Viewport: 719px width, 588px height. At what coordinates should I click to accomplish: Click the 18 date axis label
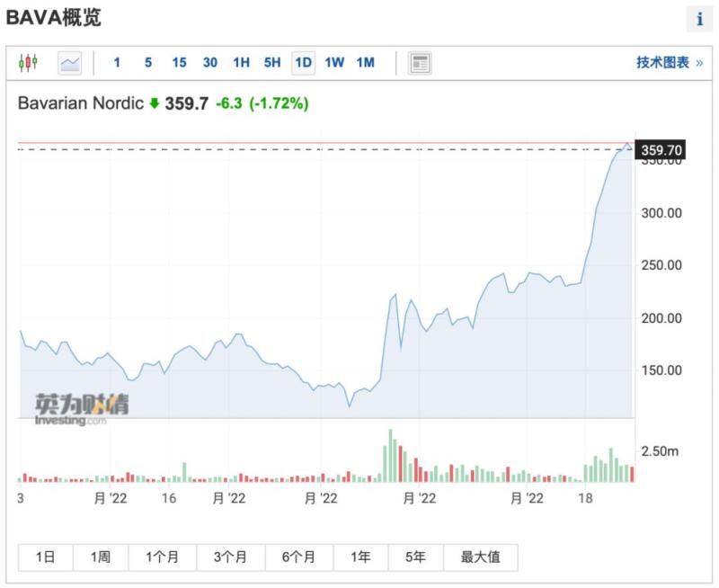(x=585, y=498)
